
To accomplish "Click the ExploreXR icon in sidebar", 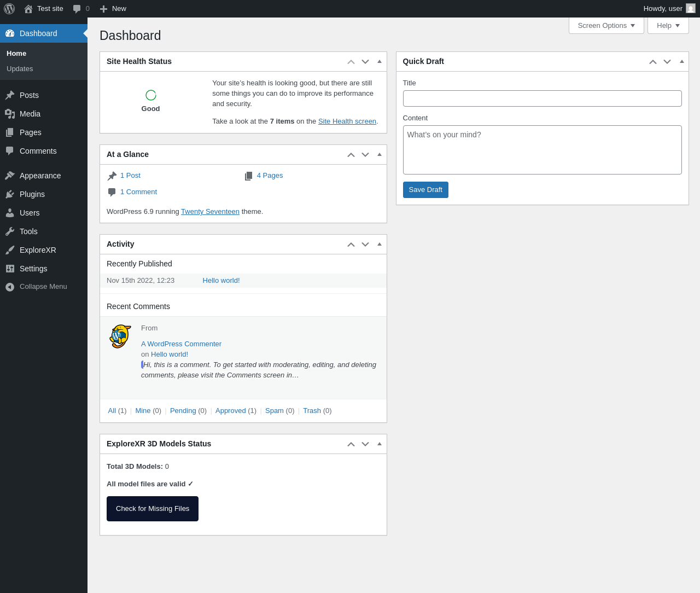I will (10, 250).
